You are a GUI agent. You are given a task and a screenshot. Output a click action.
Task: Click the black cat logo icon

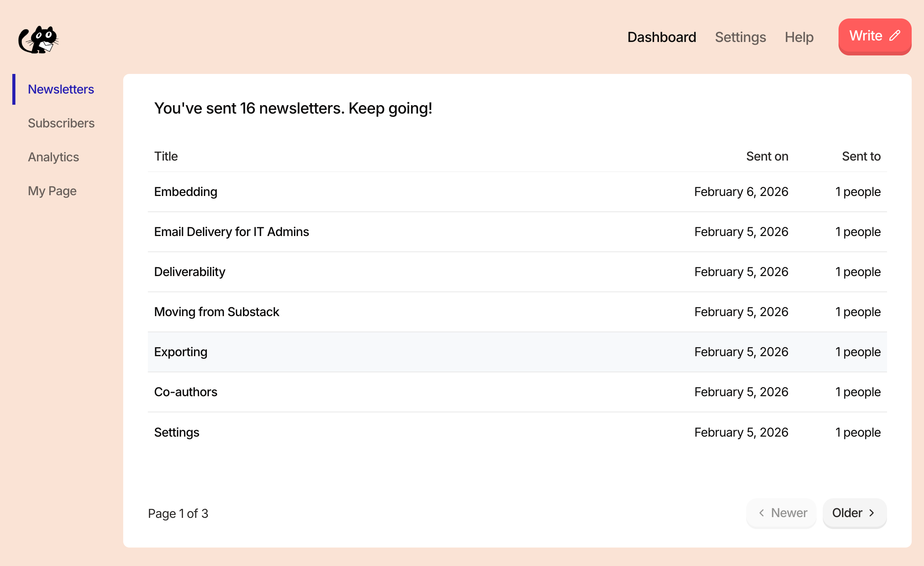pos(38,40)
